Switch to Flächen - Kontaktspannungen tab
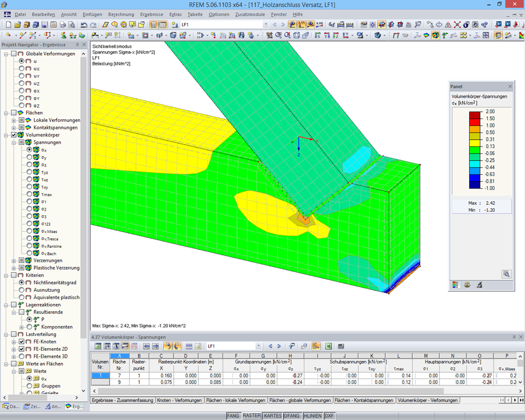Screen dimensions: 525x420 (364, 400)
